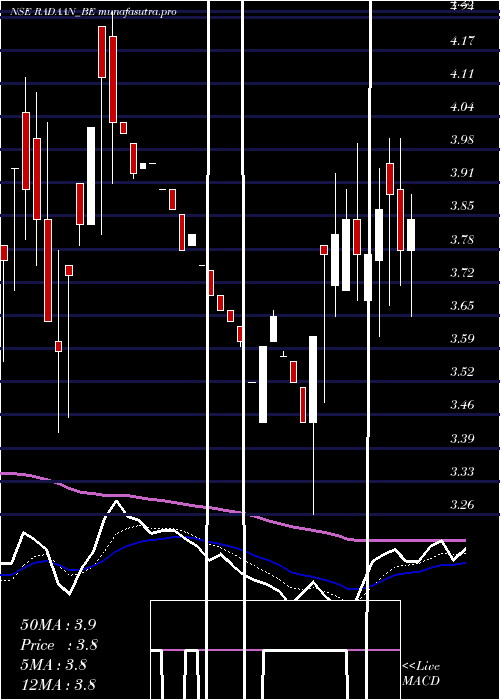The image size is (500, 700).
Task: Click the 3.98 price axis label
Action: 462,140
